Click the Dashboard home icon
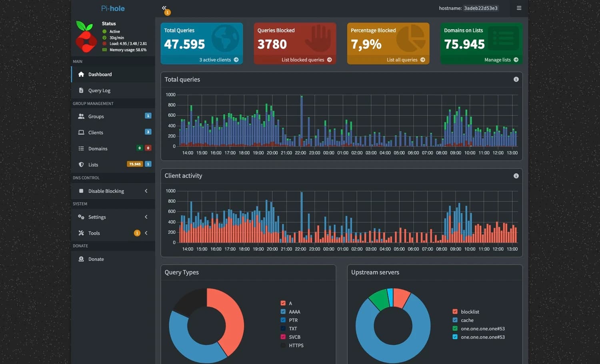This screenshot has height=364, width=600. point(81,74)
